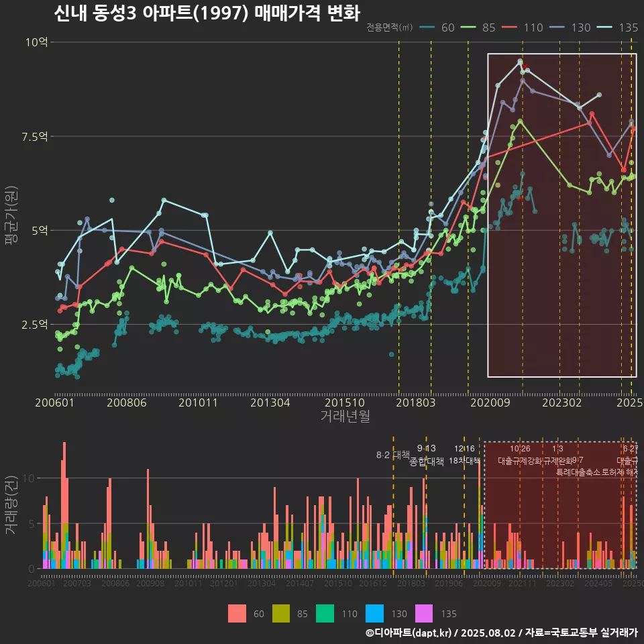Click the 10 tick on the volume axis
The height and width of the screenshot is (644, 644).
[28, 478]
